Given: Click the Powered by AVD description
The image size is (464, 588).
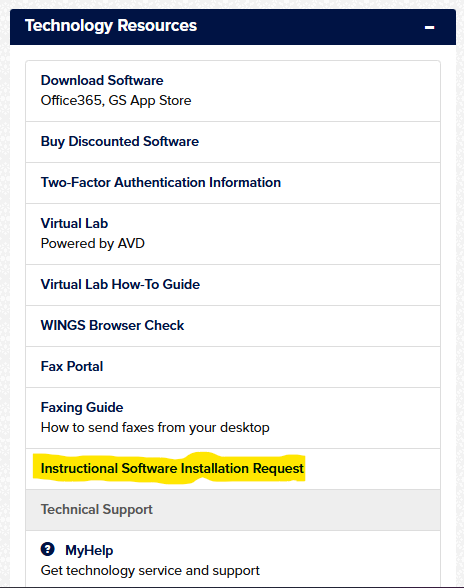Looking at the screenshot, I should [93, 243].
